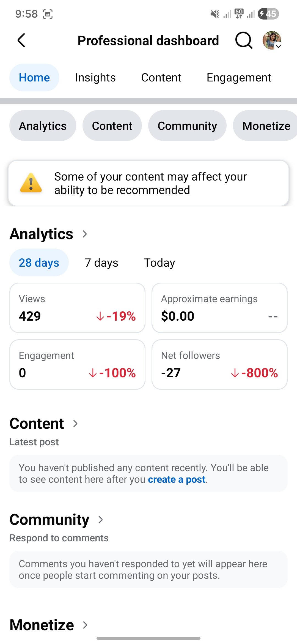Open search with magnifying glass icon

244,40
